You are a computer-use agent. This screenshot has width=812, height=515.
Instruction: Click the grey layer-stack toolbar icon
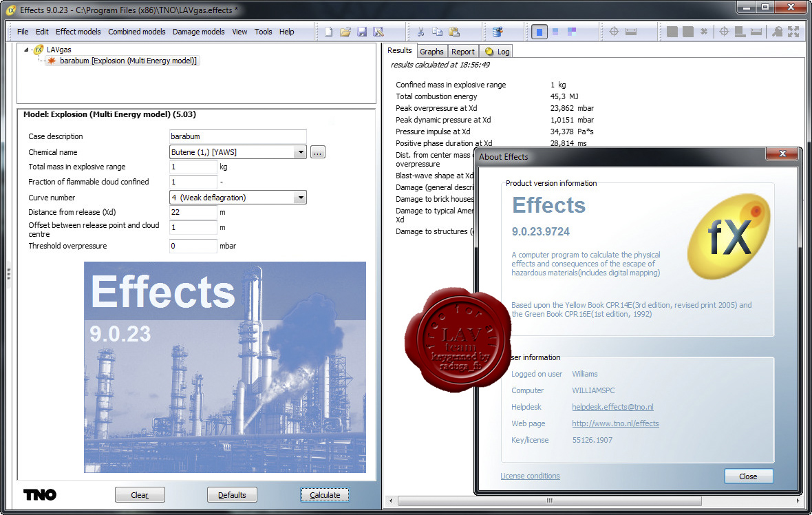pyautogui.click(x=740, y=32)
